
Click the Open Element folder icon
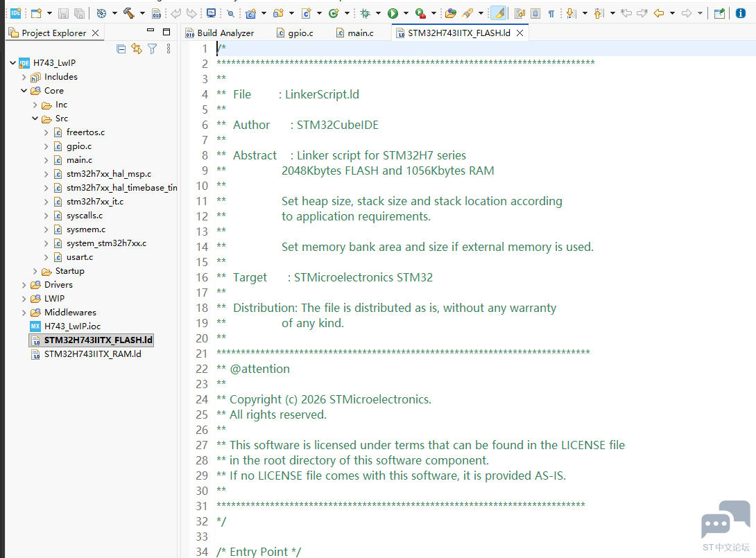coord(451,13)
